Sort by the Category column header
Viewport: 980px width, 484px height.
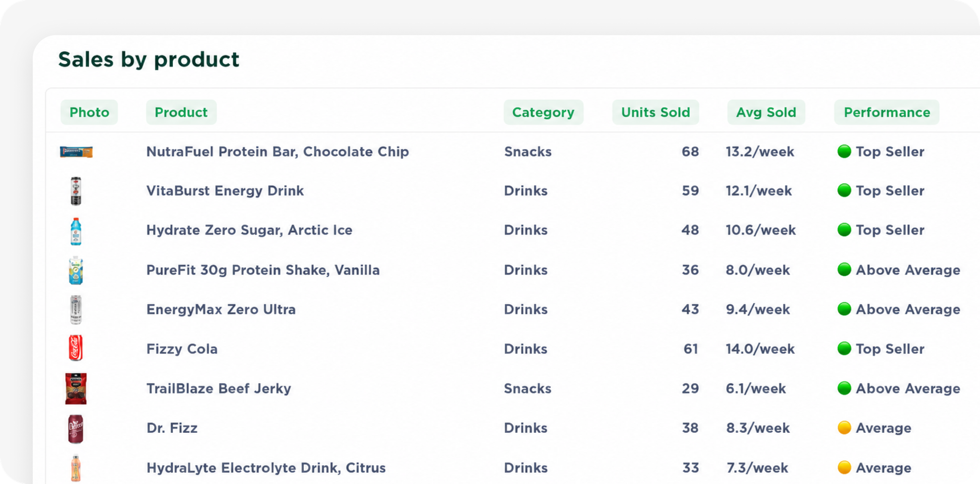543,112
